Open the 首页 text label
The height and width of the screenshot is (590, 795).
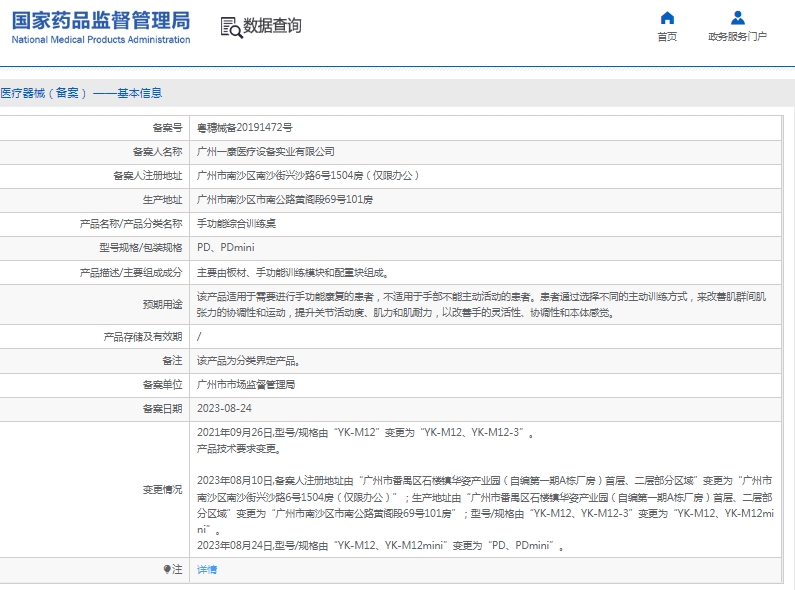[x=667, y=37]
